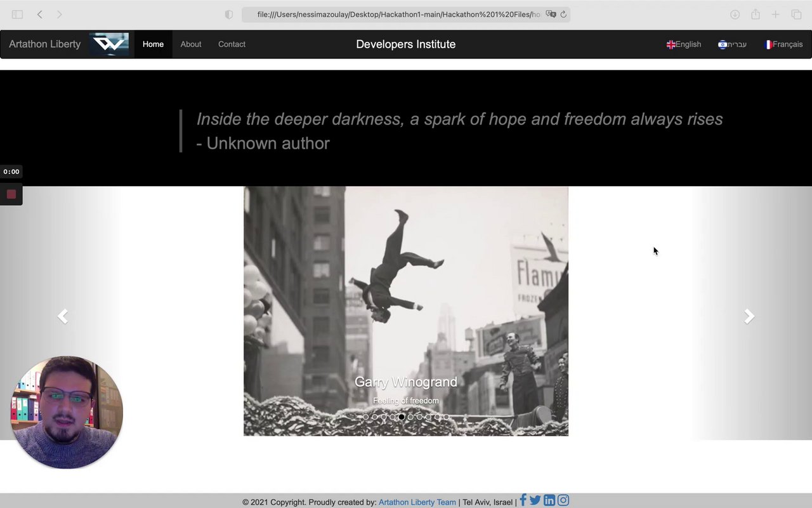Show Safari downloads
Viewport: 812px width, 508px height.
(x=735, y=14)
